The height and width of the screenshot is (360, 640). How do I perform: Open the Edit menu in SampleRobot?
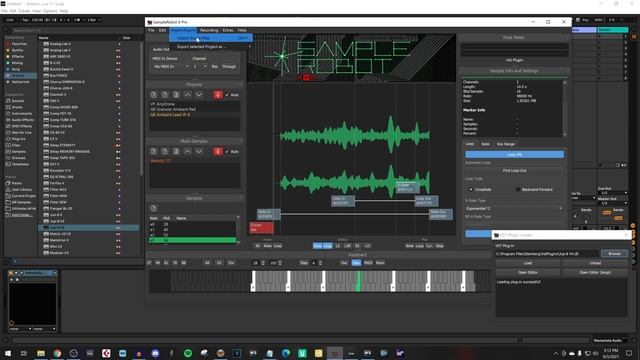[162, 30]
